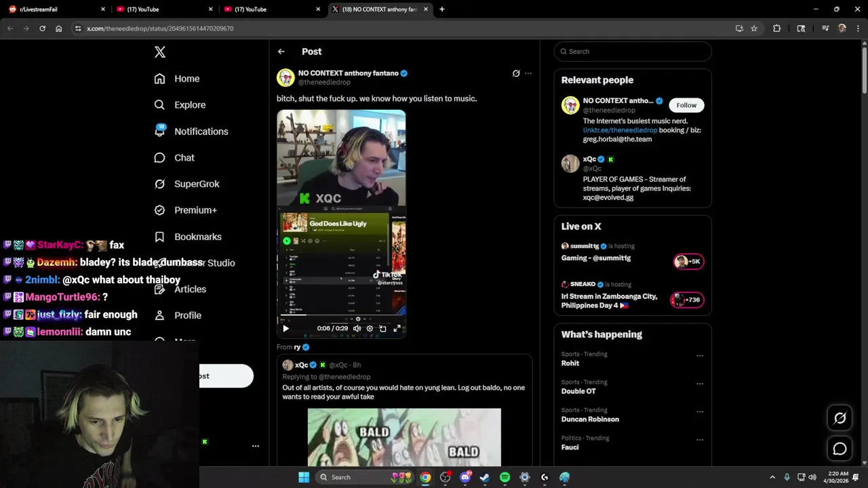Image resolution: width=868 pixels, height=488 pixels.
Task: Click the BALD image in xQc's reply
Action: pos(404,436)
